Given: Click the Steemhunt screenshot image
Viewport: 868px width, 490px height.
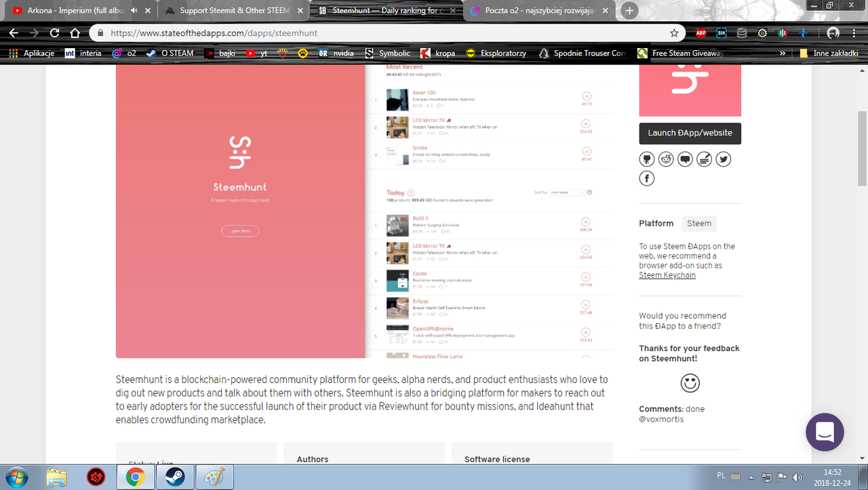Looking at the screenshot, I should tap(364, 211).
